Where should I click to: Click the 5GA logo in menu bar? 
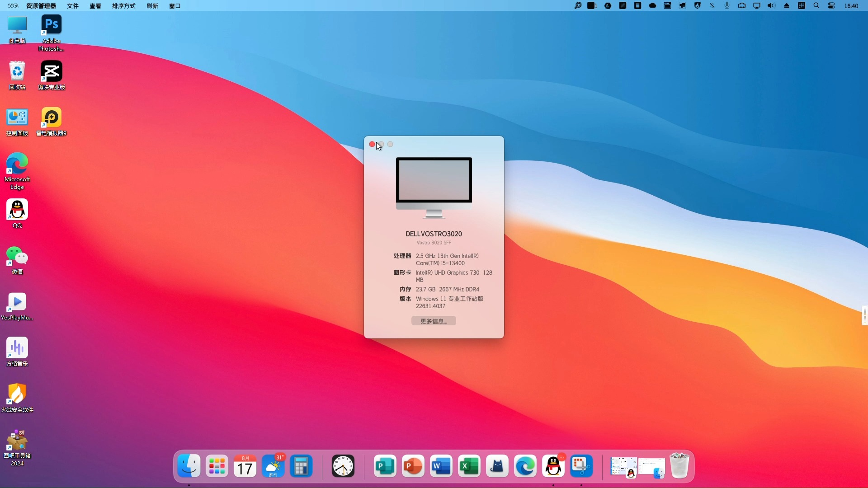click(x=13, y=6)
